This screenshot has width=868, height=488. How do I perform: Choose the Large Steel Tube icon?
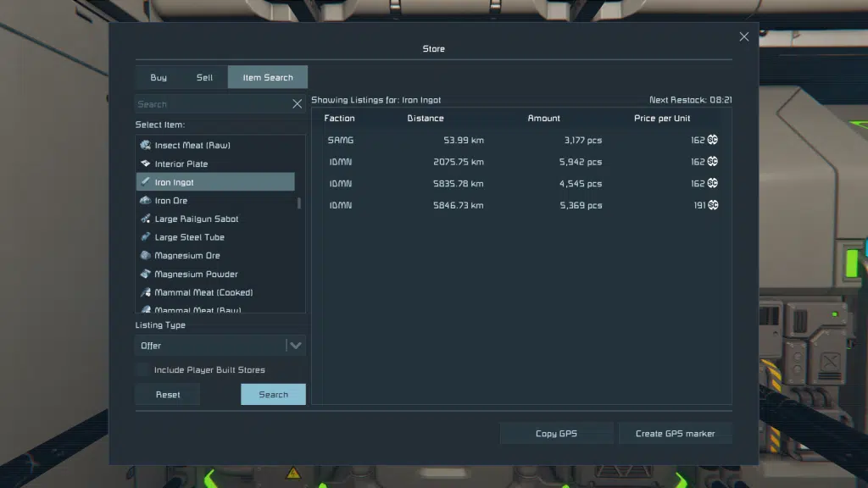pyautogui.click(x=146, y=237)
